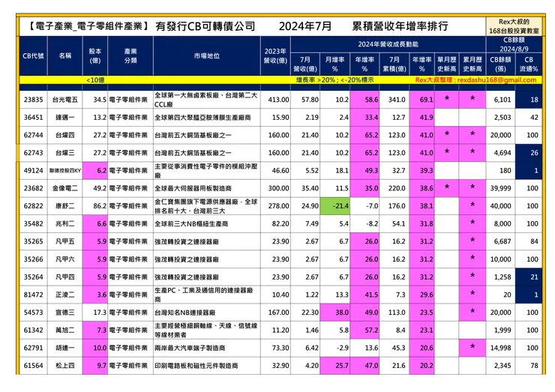This screenshot has height=392, width=555.
Task: Select CB code 23682
Action: pyautogui.click(x=33, y=188)
